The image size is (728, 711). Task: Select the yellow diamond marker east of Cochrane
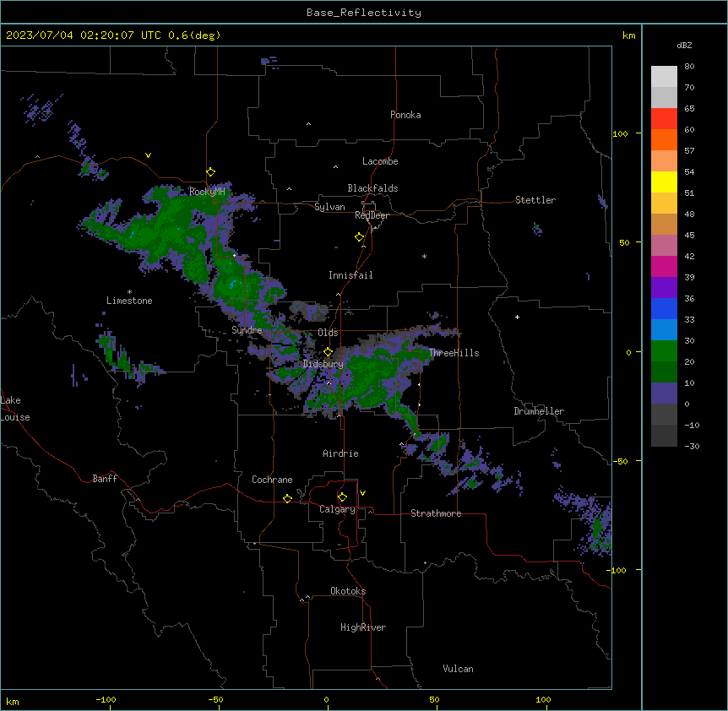tap(287, 498)
